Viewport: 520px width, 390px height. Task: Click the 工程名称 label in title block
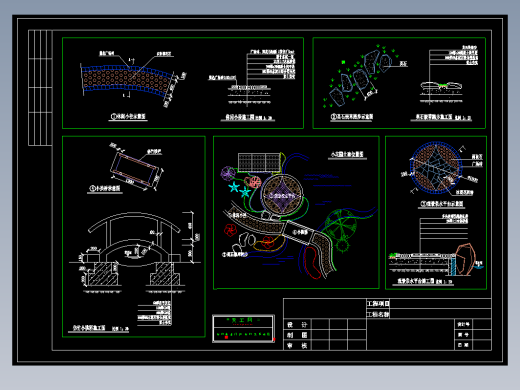pos(378,314)
